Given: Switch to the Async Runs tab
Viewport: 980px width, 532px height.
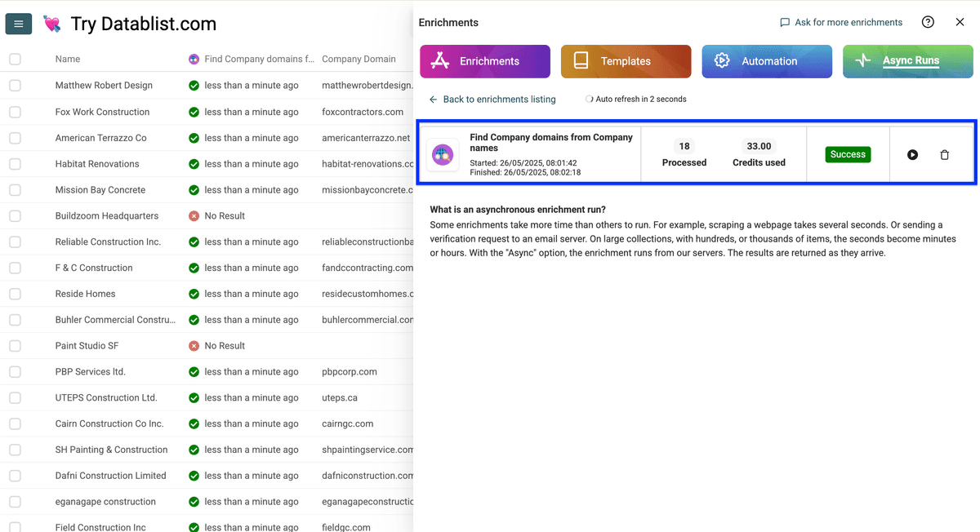Looking at the screenshot, I should tap(908, 61).
